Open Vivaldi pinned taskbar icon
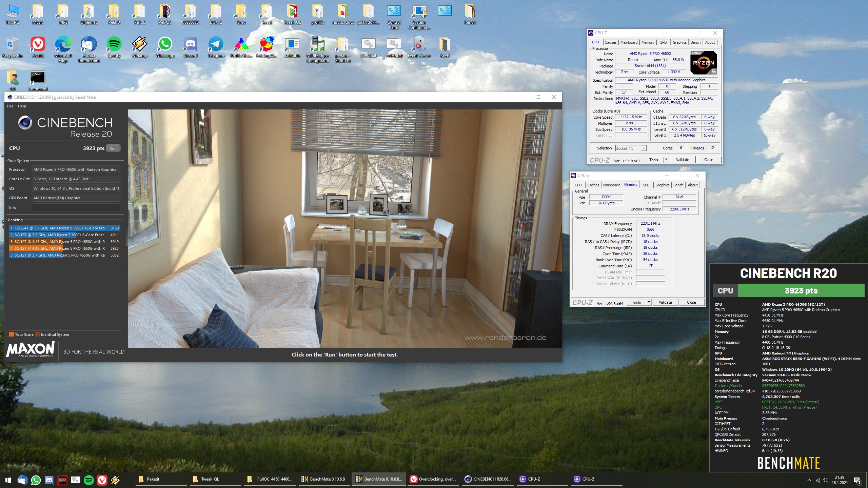868x488 pixels. [x=102, y=480]
